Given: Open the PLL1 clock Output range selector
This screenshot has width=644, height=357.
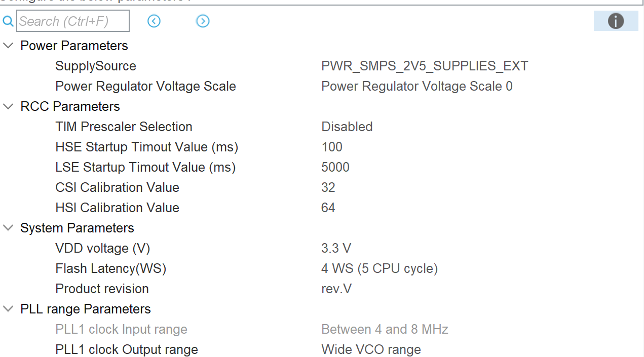Looking at the screenshot, I should pos(370,349).
